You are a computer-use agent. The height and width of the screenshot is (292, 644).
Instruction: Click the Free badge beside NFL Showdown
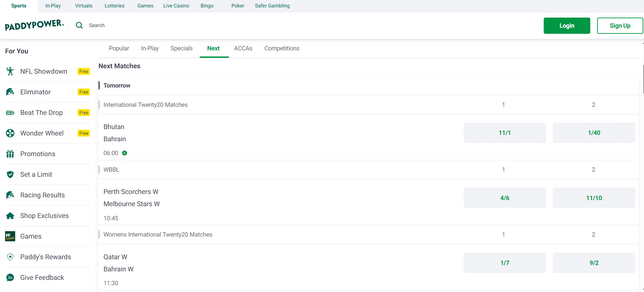[84, 71]
